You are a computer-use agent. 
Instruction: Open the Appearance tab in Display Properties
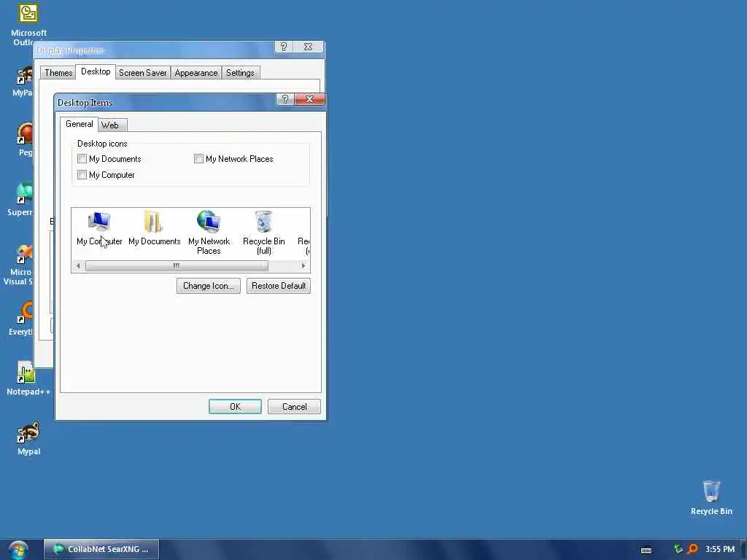point(196,73)
